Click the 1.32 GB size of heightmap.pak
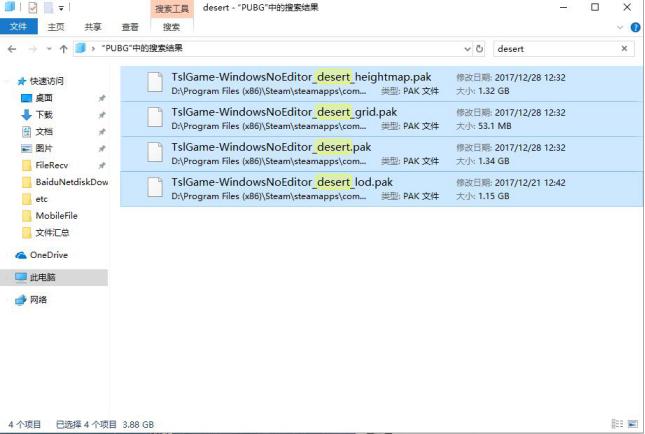The width and height of the screenshot is (645, 434). coord(494,91)
